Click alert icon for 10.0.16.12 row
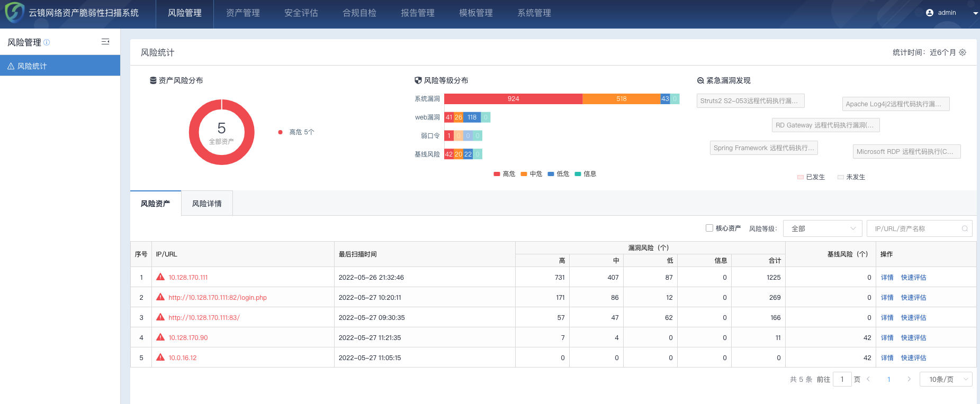The height and width of the screenshot is (404, 980). pos(160,357)
